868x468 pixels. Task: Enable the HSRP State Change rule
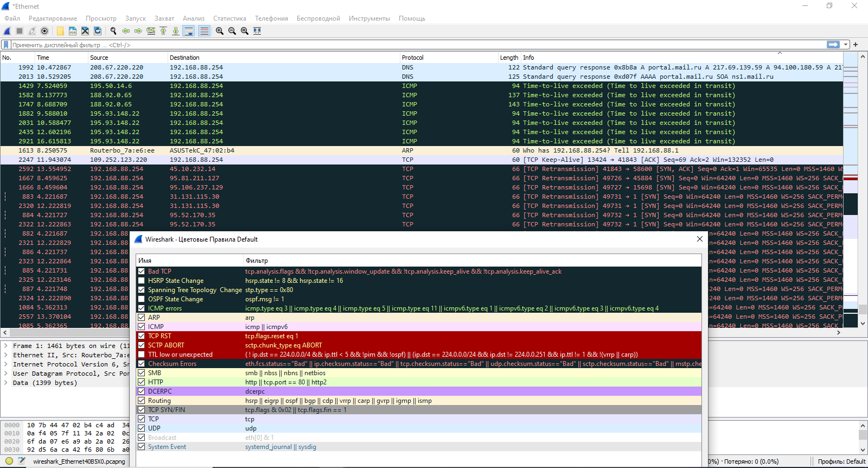click(x=142, y=281)
